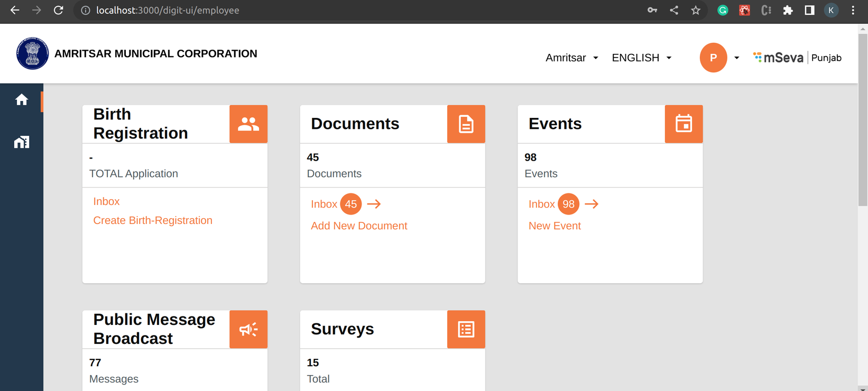Bookmark page with the star icon
This screenshot has width=868, height=391.
[x=696, y=11]
